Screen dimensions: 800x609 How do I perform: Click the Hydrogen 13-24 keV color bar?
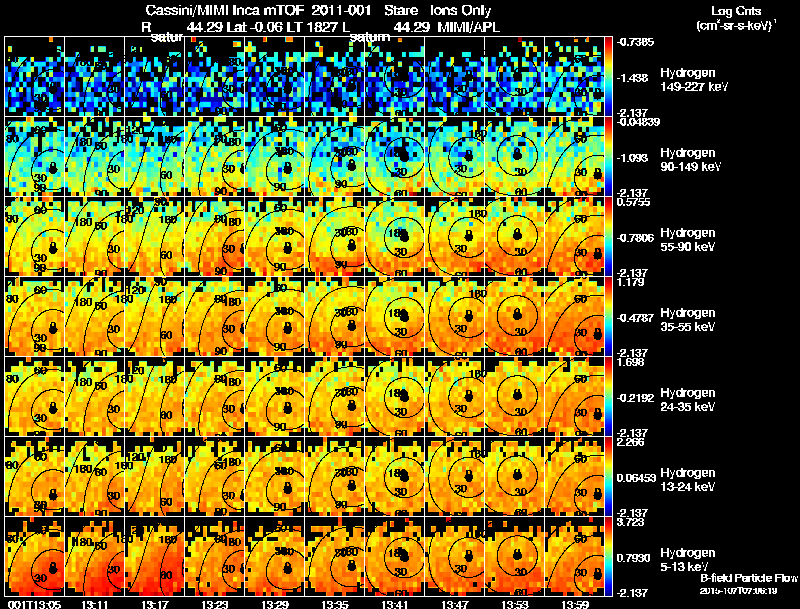608,477
